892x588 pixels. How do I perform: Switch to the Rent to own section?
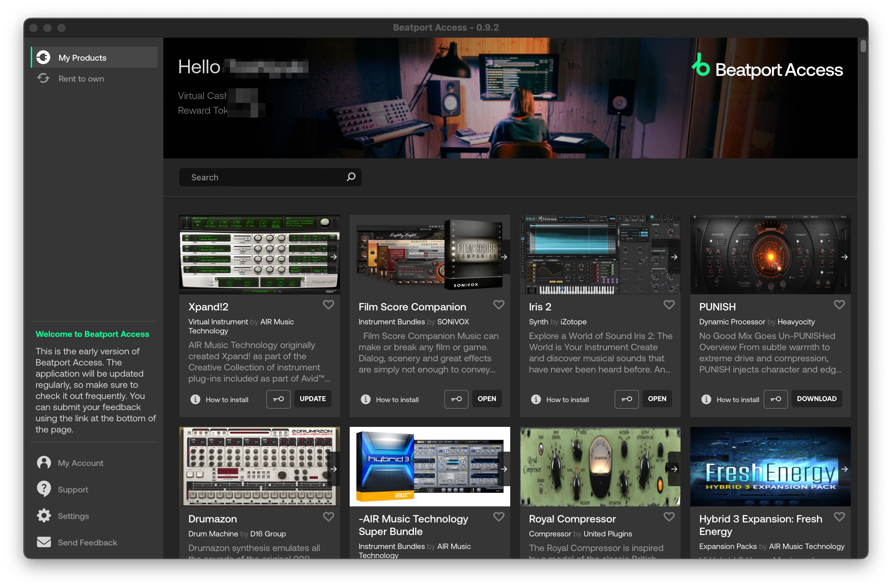click(x=81, y=79)
